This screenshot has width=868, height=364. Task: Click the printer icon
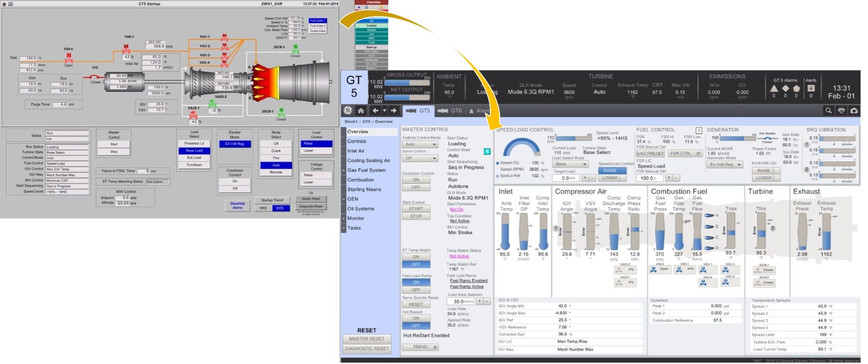[x=841, y=110]
